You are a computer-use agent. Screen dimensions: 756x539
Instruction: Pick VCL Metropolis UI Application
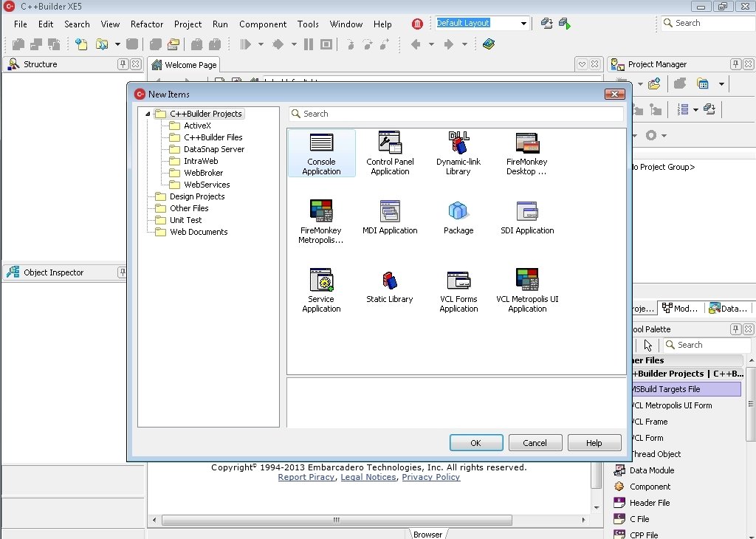[527, 290]
